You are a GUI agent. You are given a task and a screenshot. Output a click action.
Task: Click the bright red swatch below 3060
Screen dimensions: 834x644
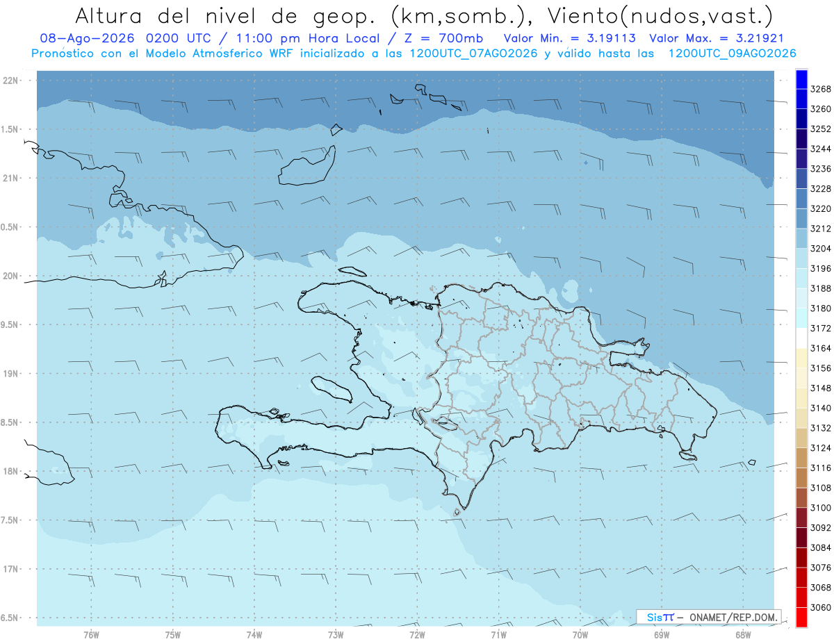coord(801,617)
